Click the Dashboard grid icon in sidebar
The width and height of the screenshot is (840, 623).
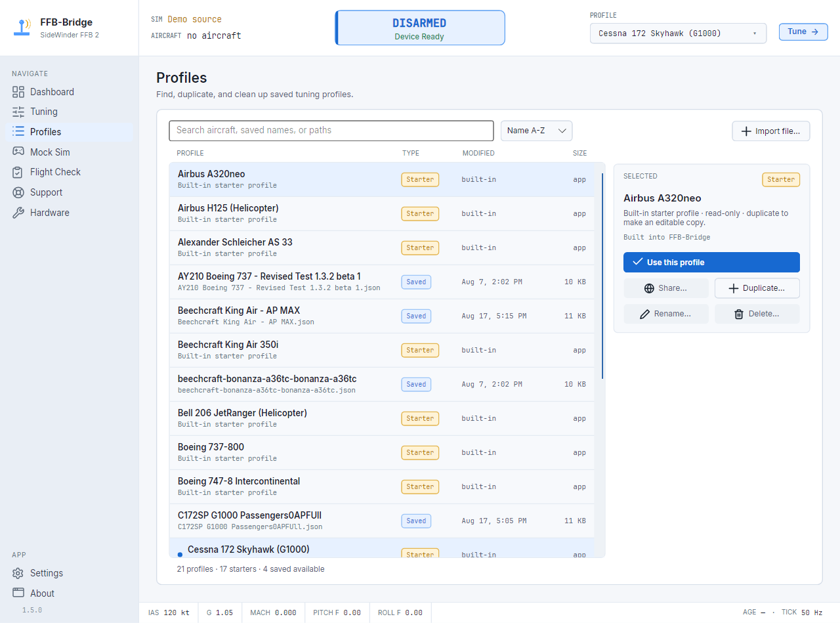tap(18, 92)
